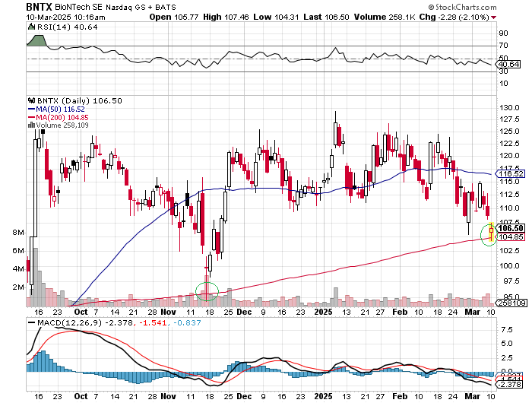Click the Volume 258,109 legend entry

pos(62,125)
